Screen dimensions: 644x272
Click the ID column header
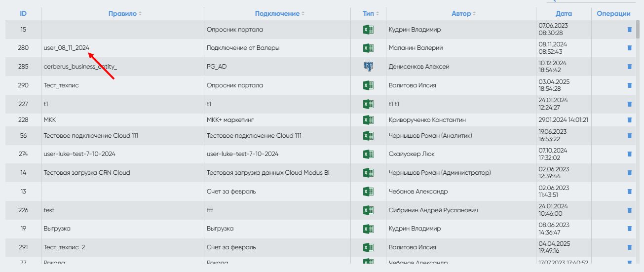pyautogui.click(x=23, y=14)
